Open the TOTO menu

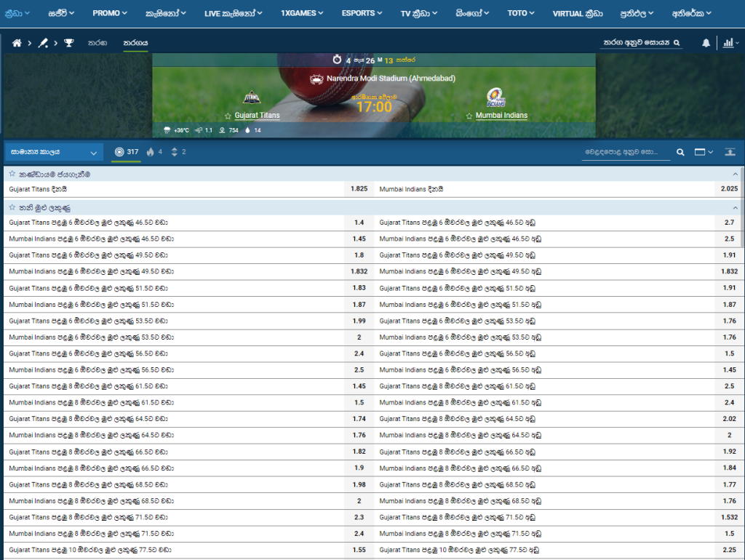tap(521, 13)
